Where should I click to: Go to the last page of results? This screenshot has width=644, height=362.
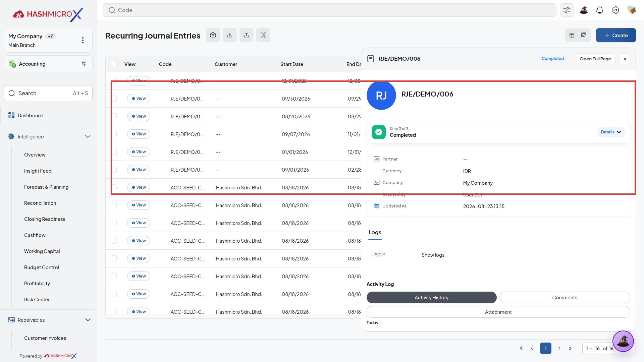coord(570,348)
